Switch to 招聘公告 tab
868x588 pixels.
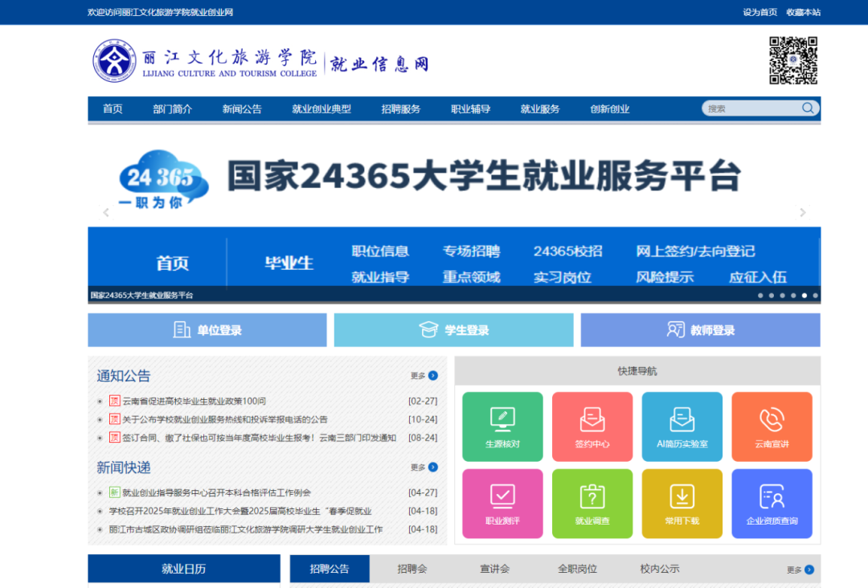tap(330, 569)
